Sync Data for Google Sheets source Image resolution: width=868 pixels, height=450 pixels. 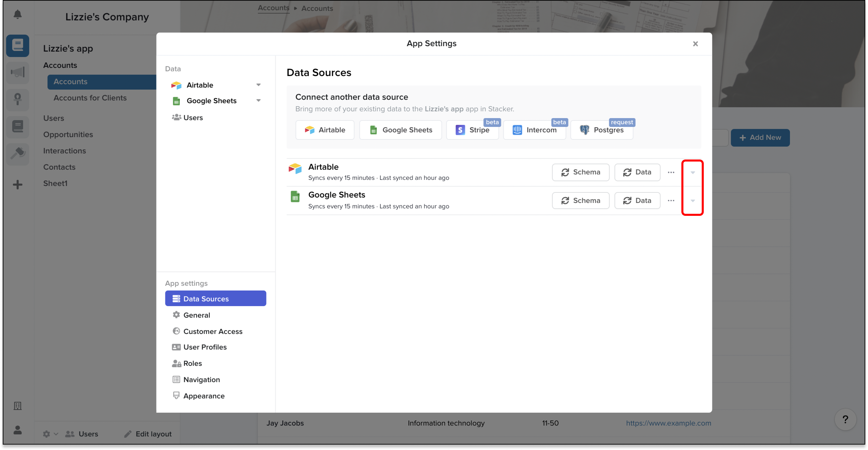[x=637, y=200]
